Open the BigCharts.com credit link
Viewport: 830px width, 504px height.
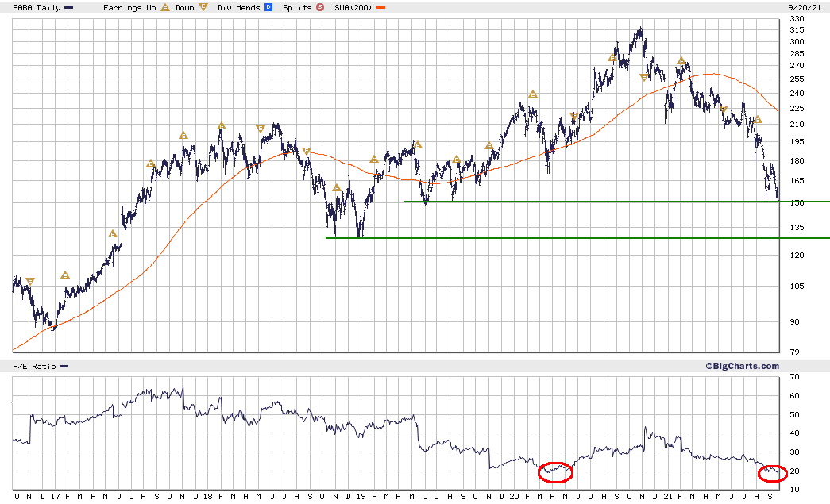742,366
